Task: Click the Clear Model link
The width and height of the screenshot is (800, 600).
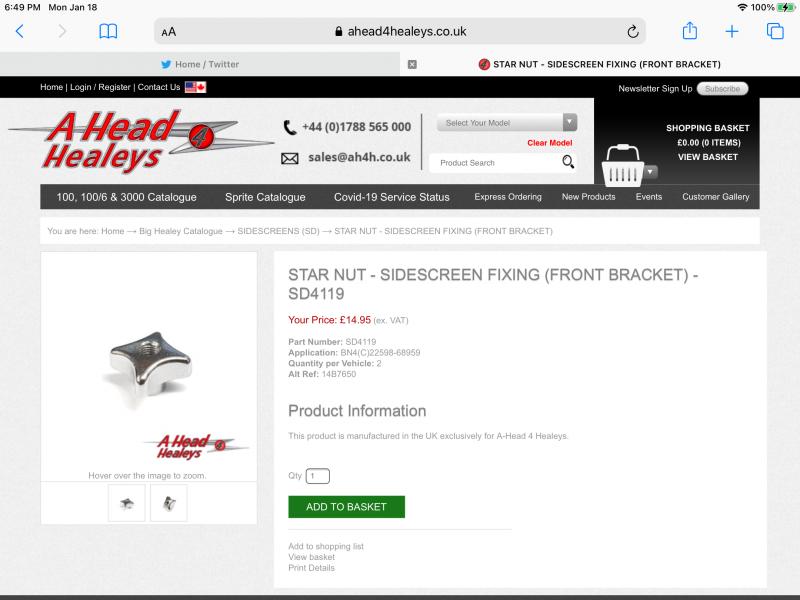Action: click(549, 143)
